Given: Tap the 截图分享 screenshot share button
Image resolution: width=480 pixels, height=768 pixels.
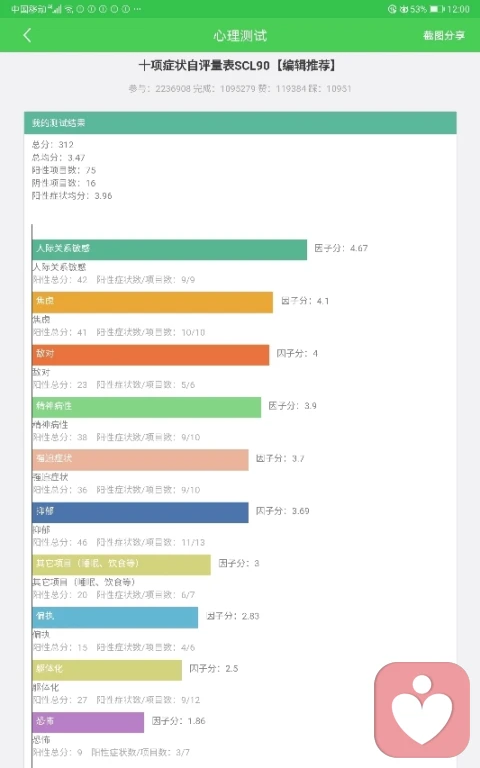Looking at the screenshot, I should click(444, 35).
